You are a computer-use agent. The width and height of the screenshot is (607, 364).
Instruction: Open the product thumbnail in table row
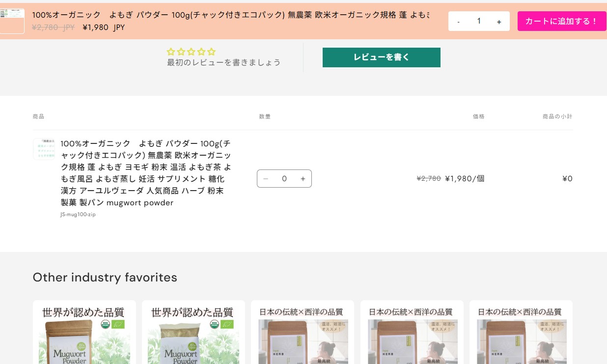(x=44, y=149)
